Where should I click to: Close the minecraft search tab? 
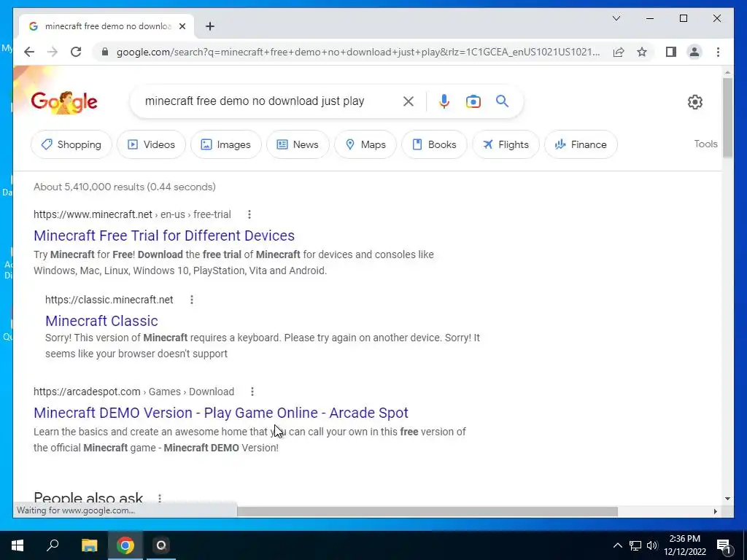click(182, 26)
